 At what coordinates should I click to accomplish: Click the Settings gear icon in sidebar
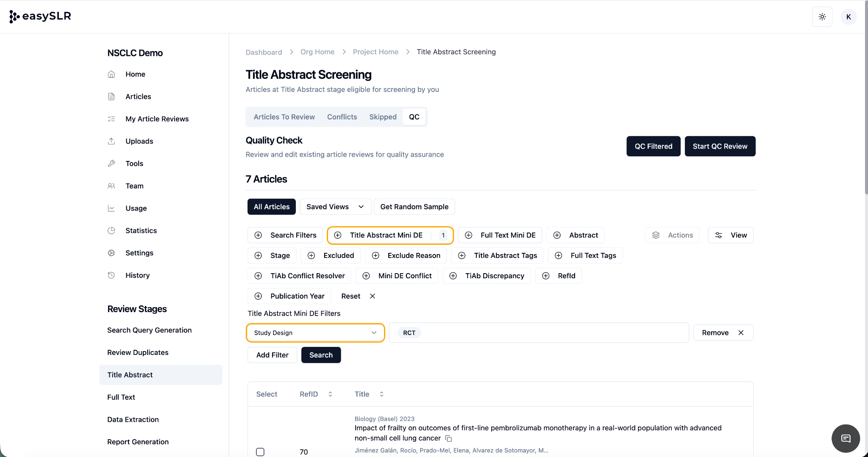click(x=111, y=253)
